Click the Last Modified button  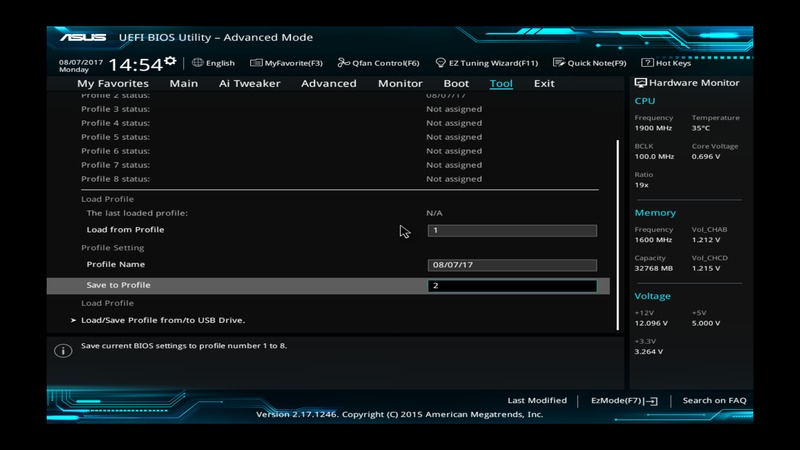click(536, 400)
